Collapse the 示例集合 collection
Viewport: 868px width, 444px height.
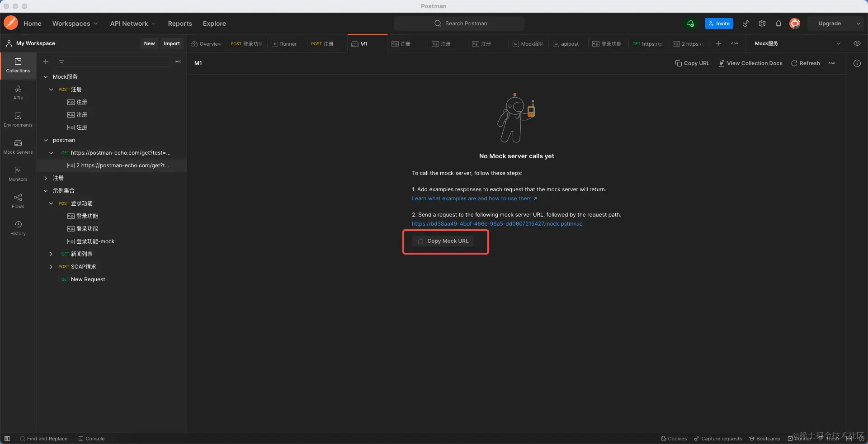coord(46,191)
